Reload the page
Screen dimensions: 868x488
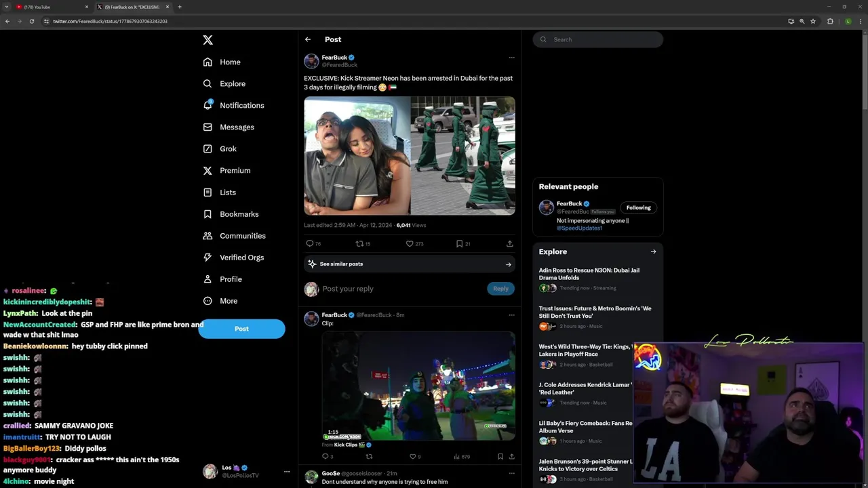(32, 21)
